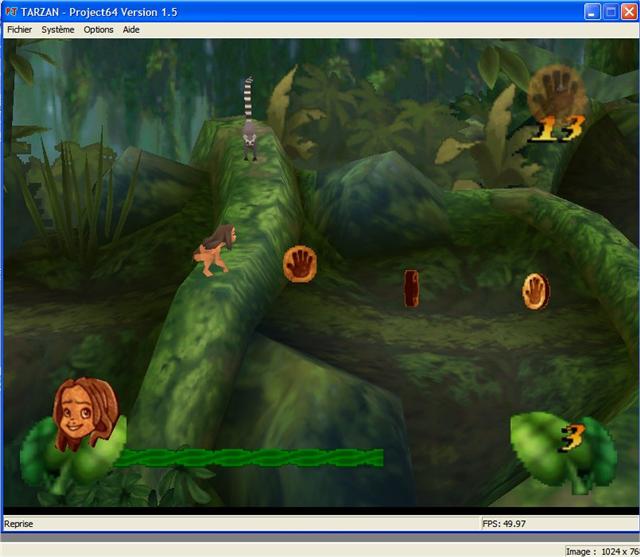
Task: Click the lives count number 3
Action: (x=571, y=438)
